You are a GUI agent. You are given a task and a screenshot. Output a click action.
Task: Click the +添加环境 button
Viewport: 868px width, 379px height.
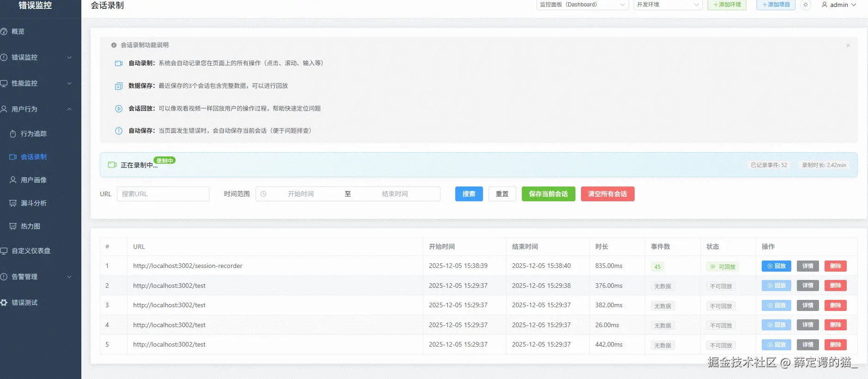[x=727, y=5]
